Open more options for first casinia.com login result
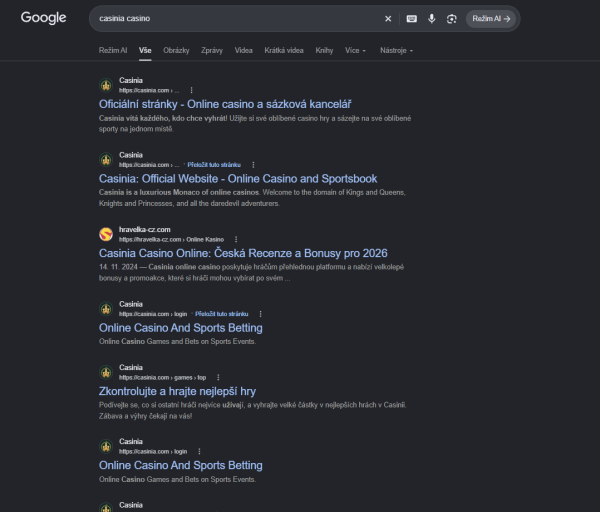Image resolution: width=600 pixels, height=512 pixels. click(260, 314)
